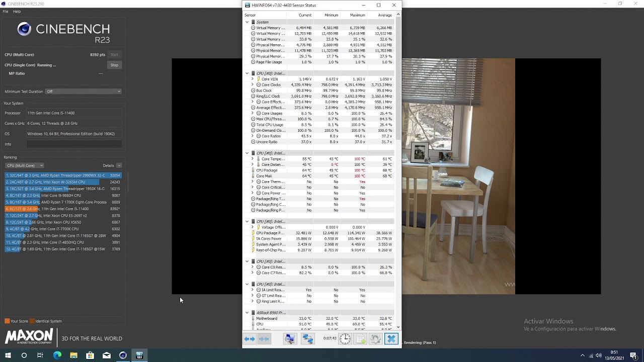The width and height of the screenshot is (644, 362).
Task: Expand the Voltage Offsets row
Action: [x=253, y=227]
